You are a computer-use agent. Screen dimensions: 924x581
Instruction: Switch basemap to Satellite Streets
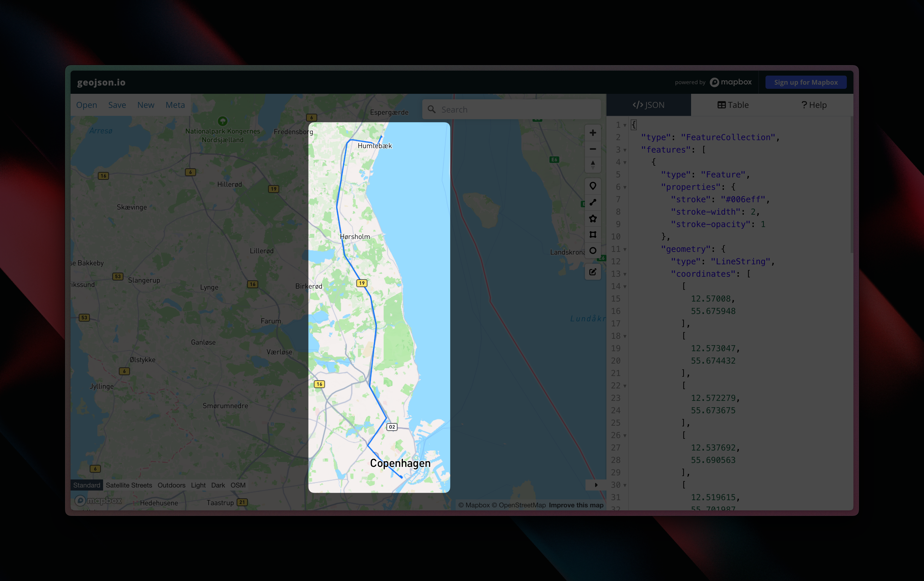[x=129, y=485]
